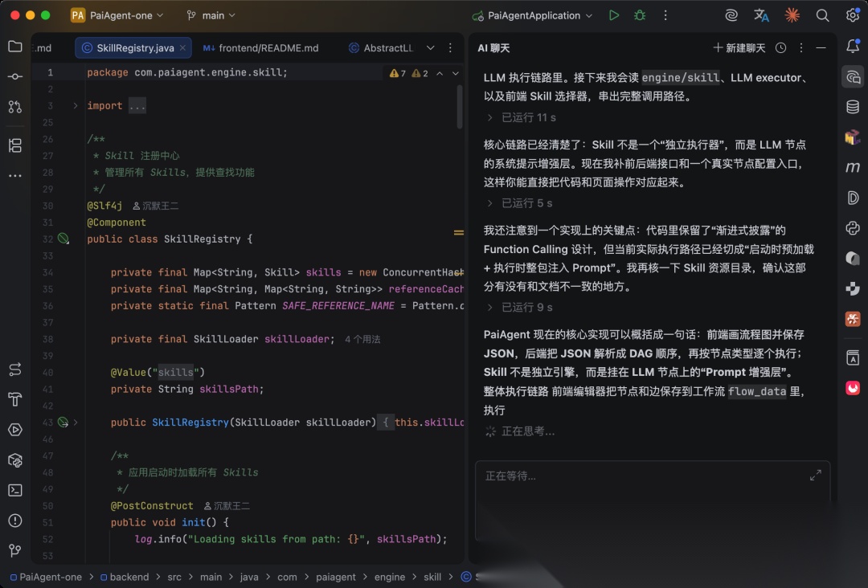The image size is (868, 588).
Task: Click the engine breadcrumb
Action: (390, 577)
